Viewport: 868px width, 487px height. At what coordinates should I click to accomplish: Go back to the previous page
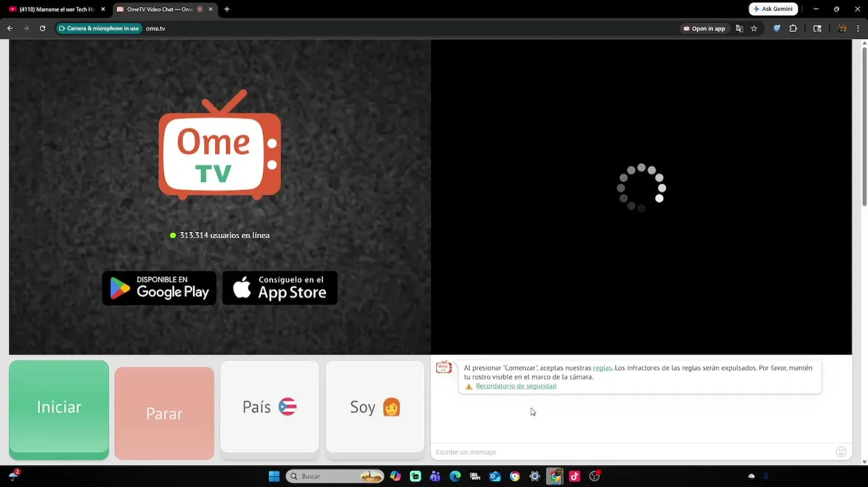[9, 28]
